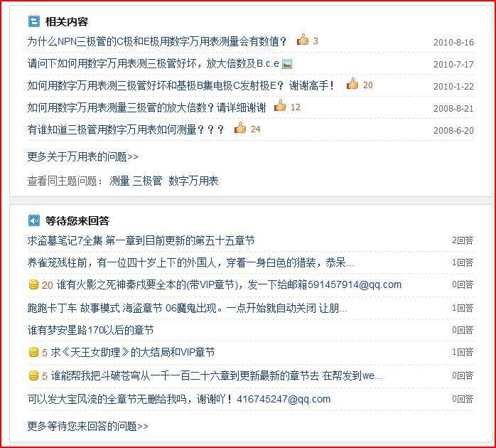Open the 求盗墓笔记7全集 question
Screen dimensions: 496x448
point(141,240)
